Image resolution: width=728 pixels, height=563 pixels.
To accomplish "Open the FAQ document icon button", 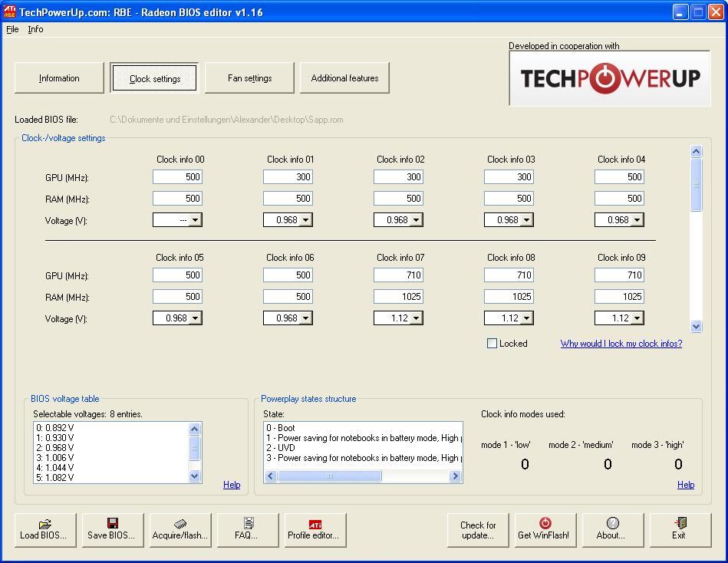I will click(248, 530).
